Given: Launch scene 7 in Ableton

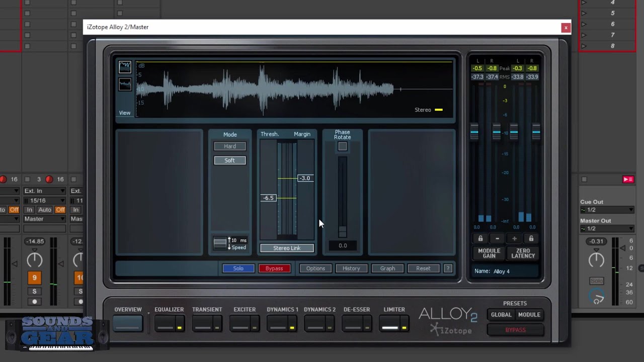Looking at the screenshot, I should point(584,35).
